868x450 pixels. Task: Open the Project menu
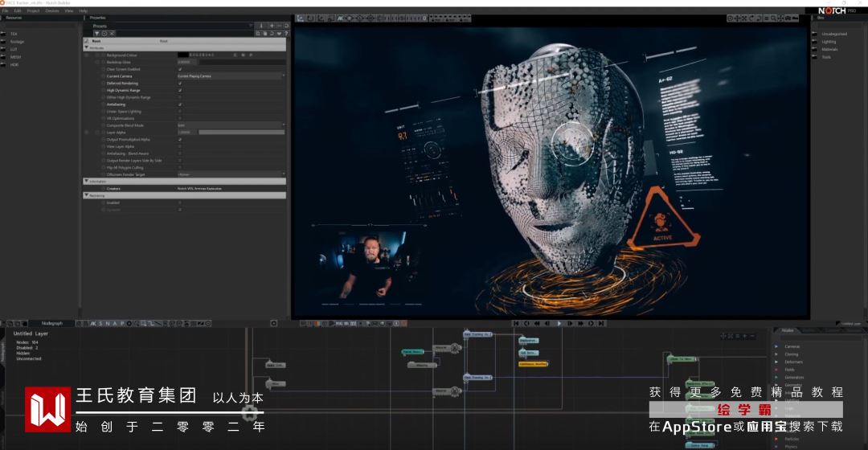click(33, 10)
